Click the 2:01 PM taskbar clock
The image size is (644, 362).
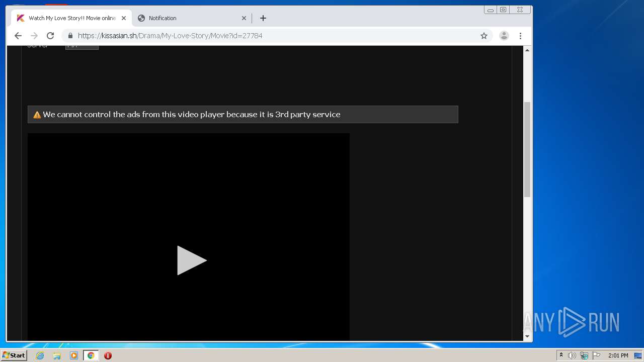pos(618,355)
